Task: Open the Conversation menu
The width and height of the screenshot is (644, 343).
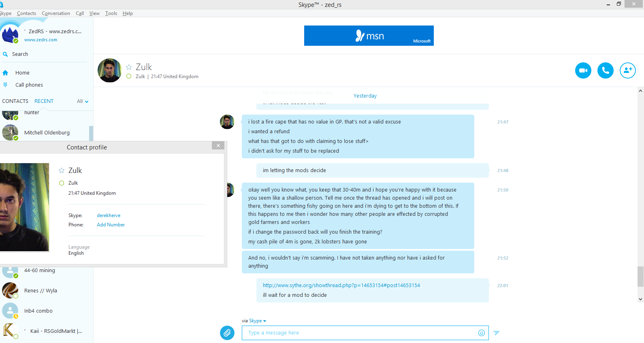Action: pos(56,13)
